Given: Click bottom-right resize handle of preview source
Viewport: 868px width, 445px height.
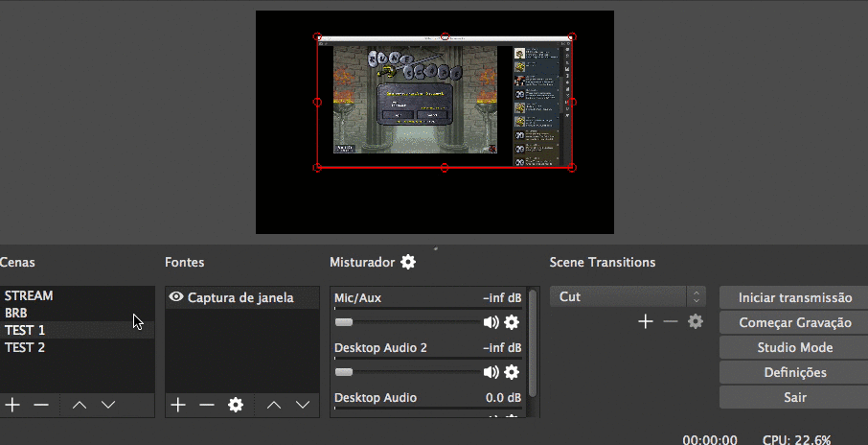Looking at the screenshot, I should pos(572,168).
